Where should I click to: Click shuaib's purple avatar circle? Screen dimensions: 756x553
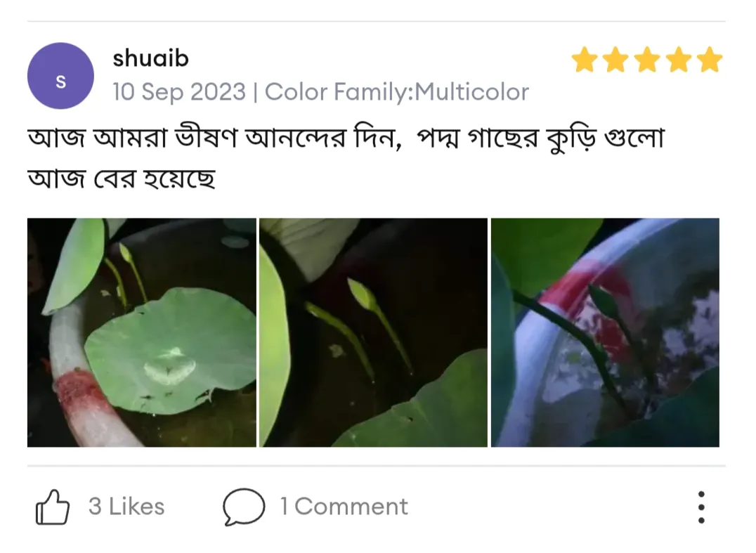point(60,76)
